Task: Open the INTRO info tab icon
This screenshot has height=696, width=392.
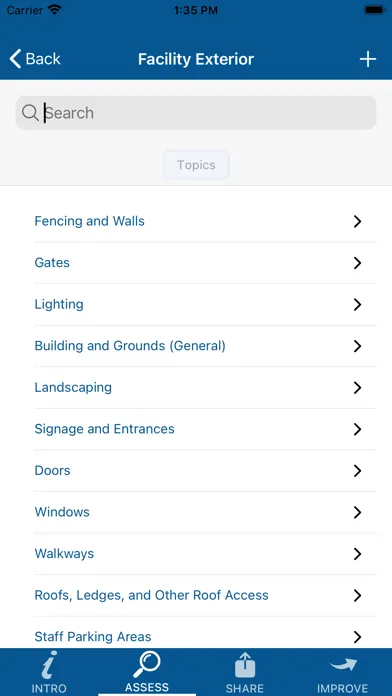Action: click(x=49, y=664)
